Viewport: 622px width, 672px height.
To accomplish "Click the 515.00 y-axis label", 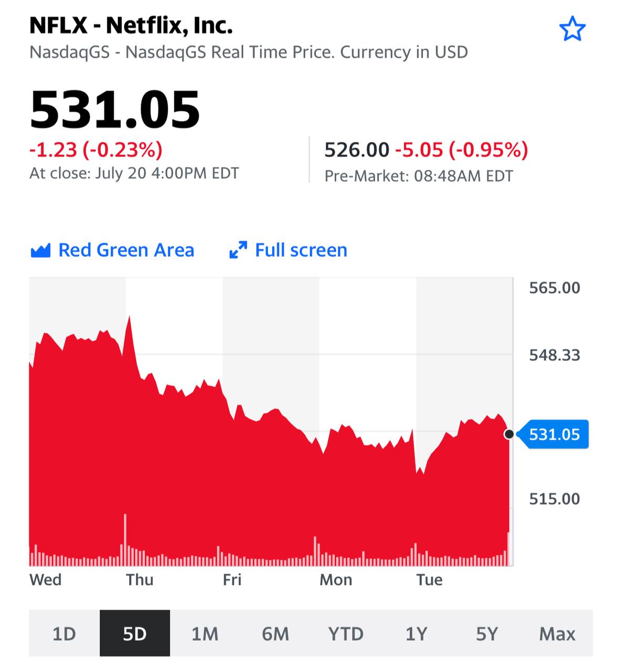I will click(554, 498).
